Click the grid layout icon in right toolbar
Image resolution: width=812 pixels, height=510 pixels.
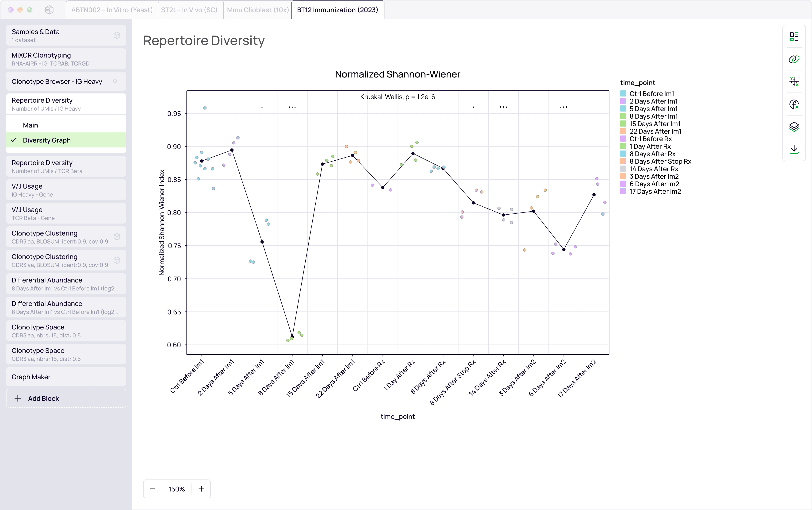(x=794, y=37)
